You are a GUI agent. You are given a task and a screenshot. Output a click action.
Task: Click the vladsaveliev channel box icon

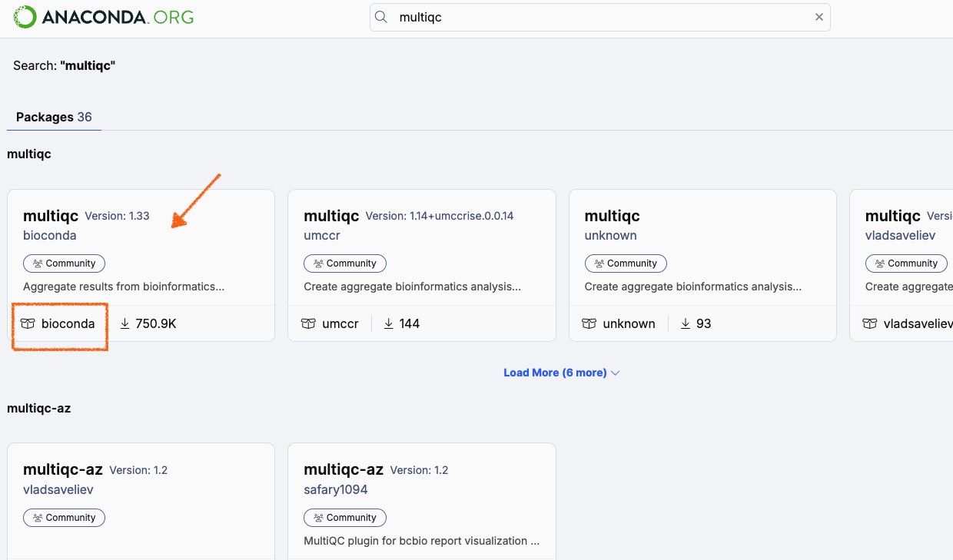[870, 323]
